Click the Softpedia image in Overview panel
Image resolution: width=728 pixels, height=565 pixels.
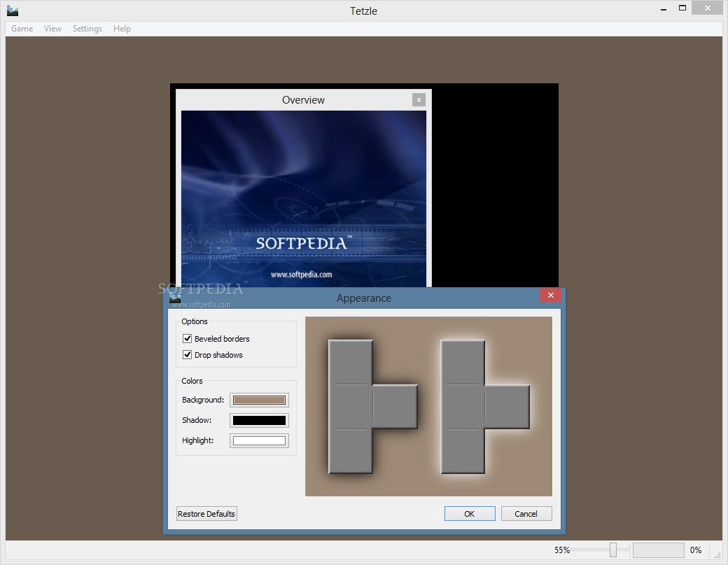pyautogui.click(x=304, y=199)
